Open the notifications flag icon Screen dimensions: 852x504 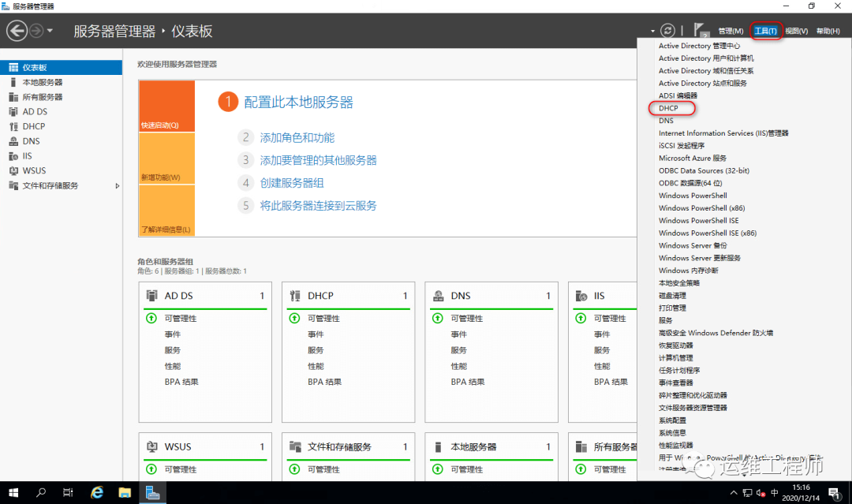pyautogui.click(x=701, y=31)
